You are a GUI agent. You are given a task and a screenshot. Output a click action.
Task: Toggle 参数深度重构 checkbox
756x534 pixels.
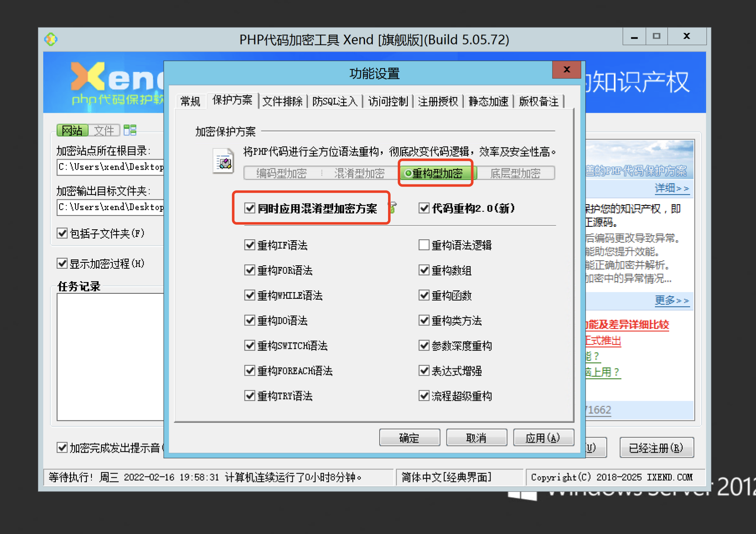tap(424, 345)
